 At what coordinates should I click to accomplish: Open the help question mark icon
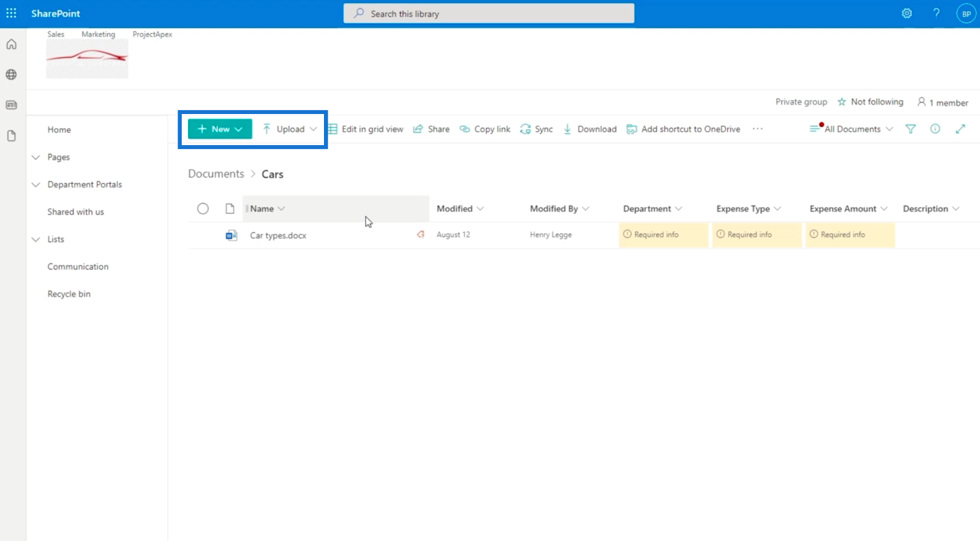(x=937, y=13)
